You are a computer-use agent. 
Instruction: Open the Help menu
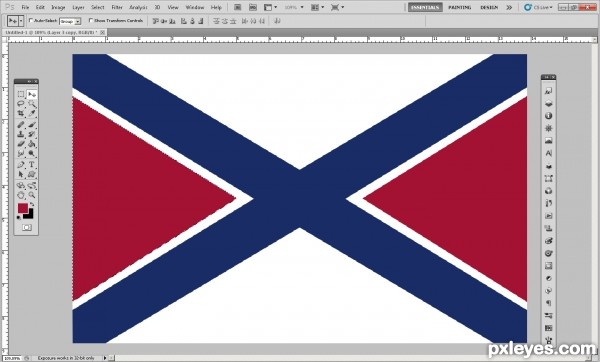tap(216, 7)
